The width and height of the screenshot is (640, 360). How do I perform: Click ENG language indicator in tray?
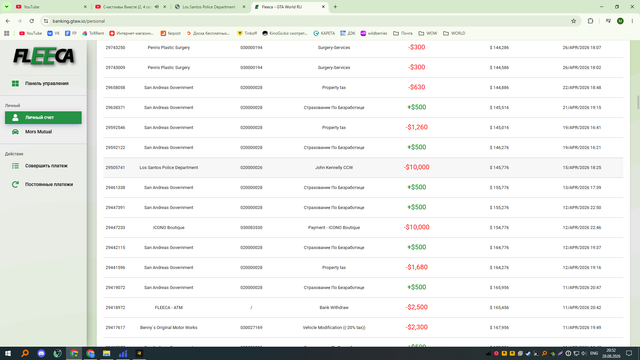tap(594, 353)
